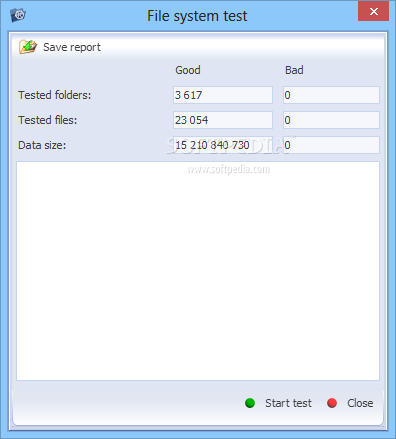Click the Data size: label
396x439 pixels.
[x=42, y=145]
